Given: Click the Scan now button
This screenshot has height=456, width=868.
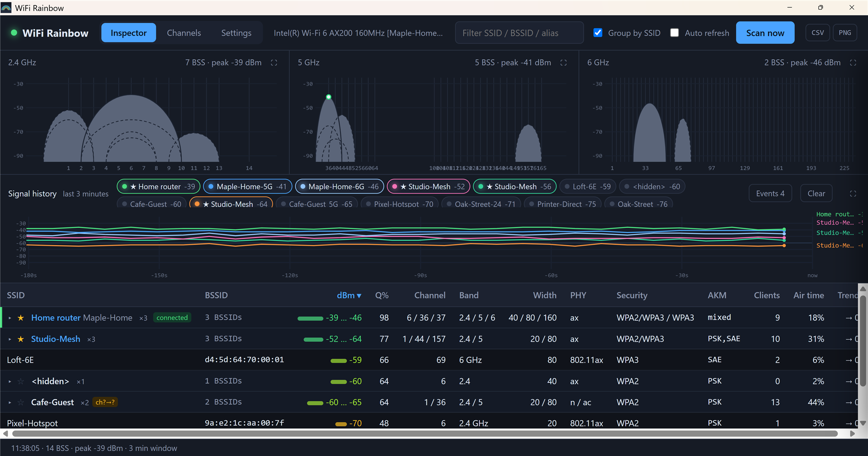Looking at the screenshot, I should [x=765, y=33].
